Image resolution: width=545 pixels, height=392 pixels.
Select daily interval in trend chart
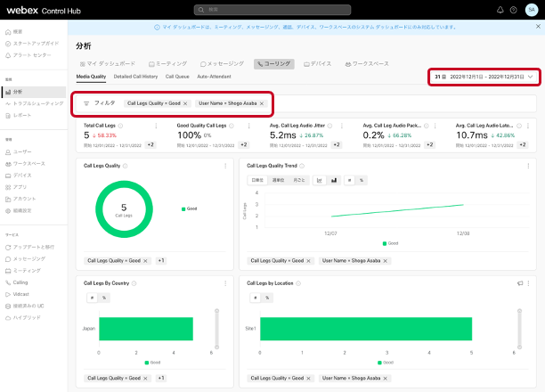coord(257,180)
